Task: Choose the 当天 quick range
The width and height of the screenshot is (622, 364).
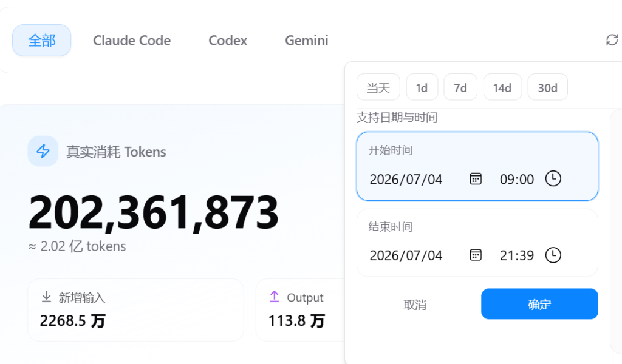Action: coord(378,87)
